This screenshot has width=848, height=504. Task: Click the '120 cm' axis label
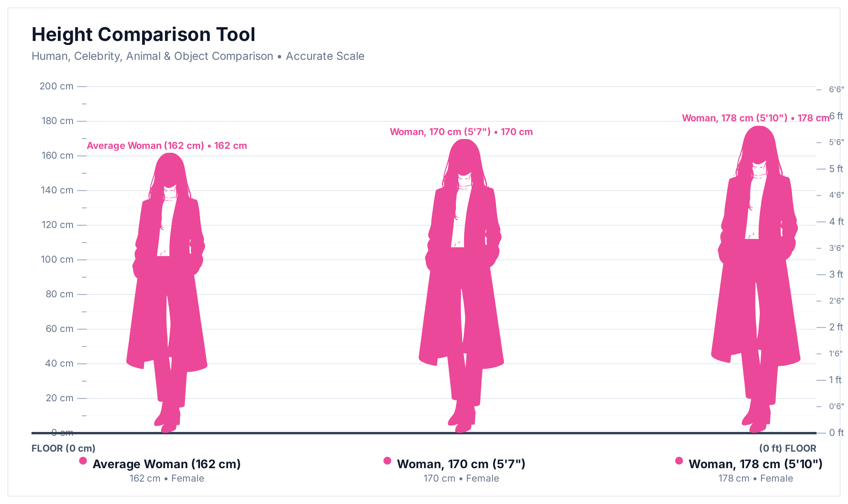pos(57,225)
